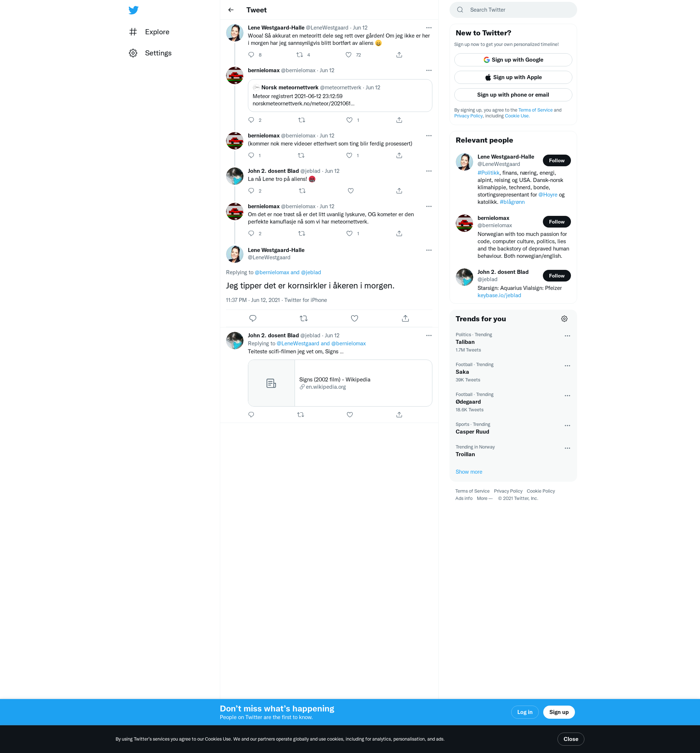
Task: Share the 'Teiteste scifi-filmen' tweet
Action: coord(399,415)
